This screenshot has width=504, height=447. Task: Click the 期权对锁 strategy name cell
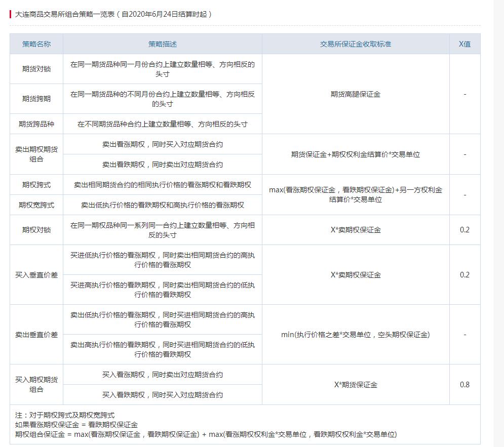[x=36, y=230]
